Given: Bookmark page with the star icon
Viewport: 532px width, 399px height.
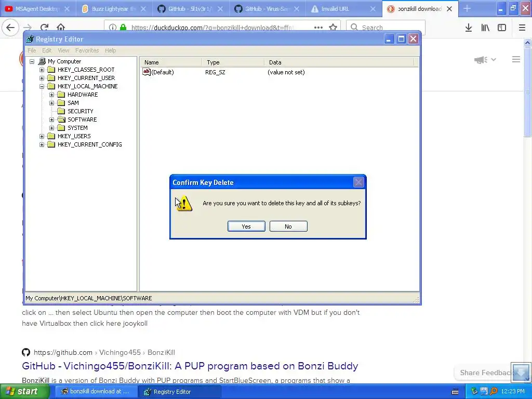Looking at the screenshot, I should click(x=333, y=28).
